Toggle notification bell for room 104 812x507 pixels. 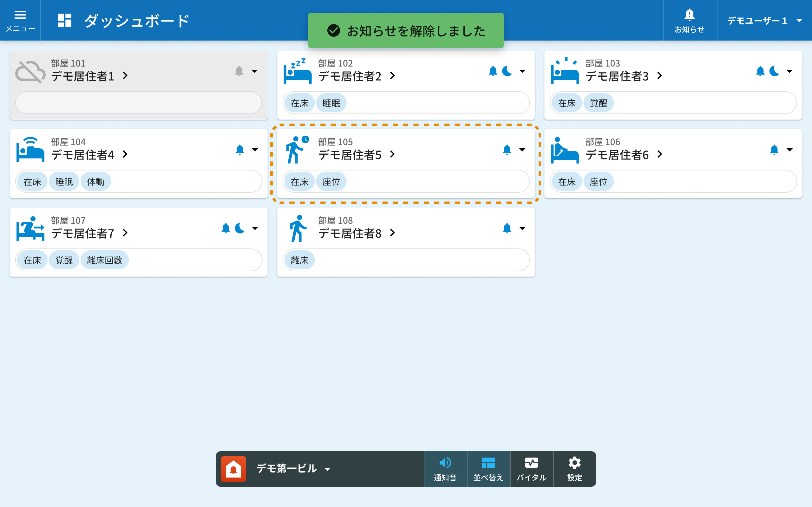click(x=239, y=150)
